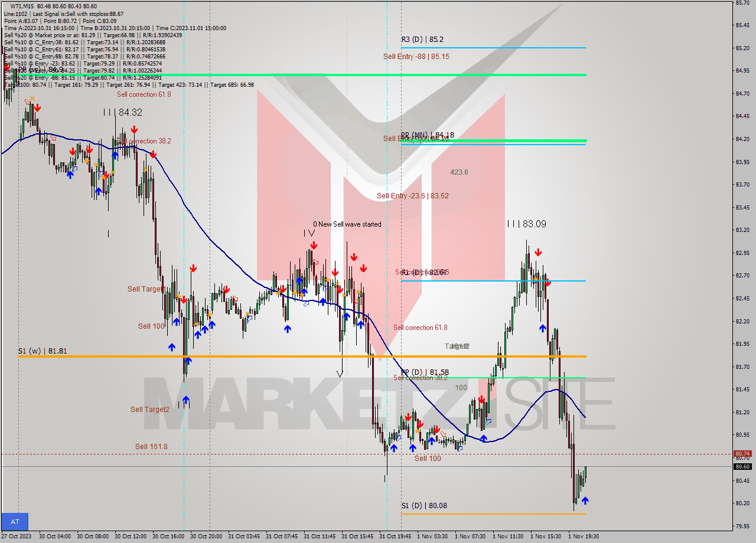Click the 'Sell Entry -88 | 85.15' label
Viewport: 756px width, 543px height.
(x=416, y=57)
